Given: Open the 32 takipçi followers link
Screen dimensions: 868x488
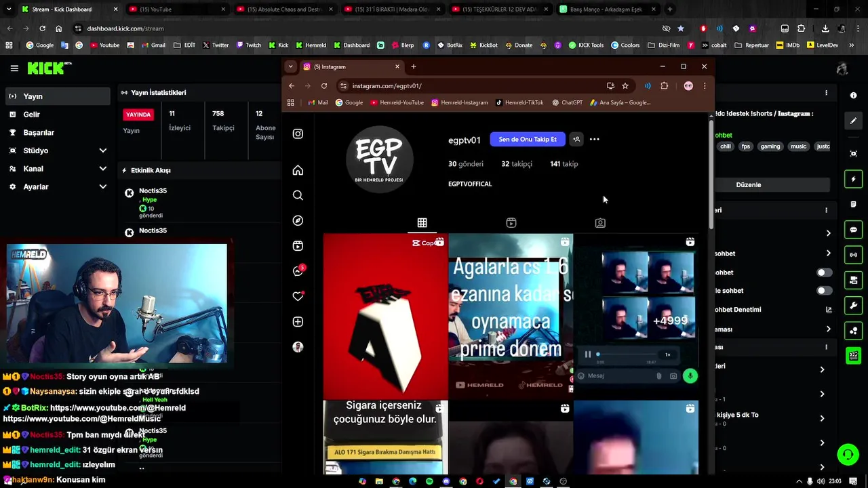Looking at the screenshot, I should pyautogui.click(x=517, y=164).
